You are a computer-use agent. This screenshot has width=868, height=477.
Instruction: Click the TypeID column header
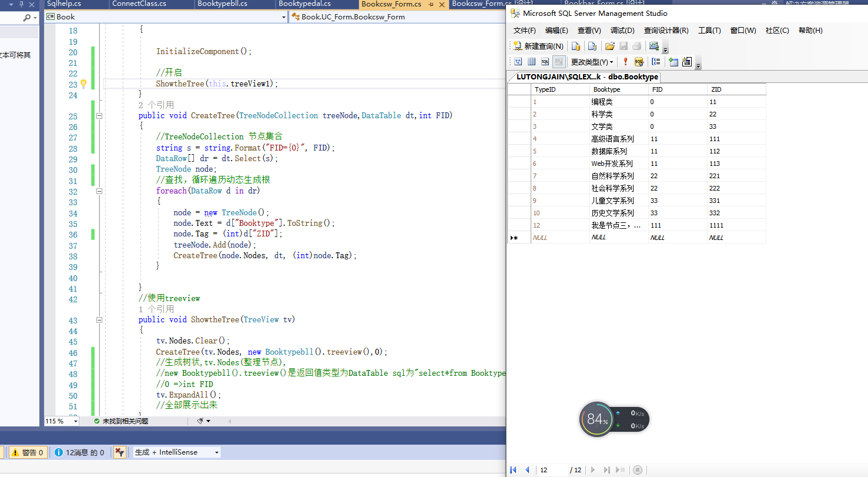pos(560,89)
